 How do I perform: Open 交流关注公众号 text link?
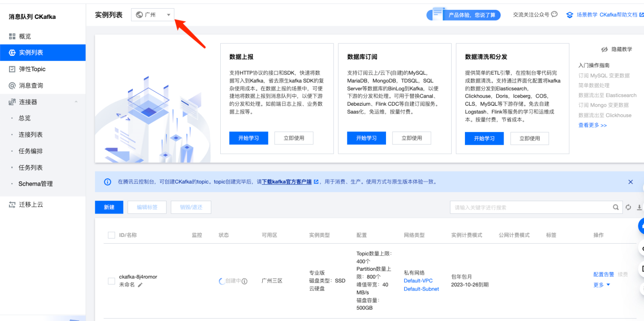tap(531, 15)
